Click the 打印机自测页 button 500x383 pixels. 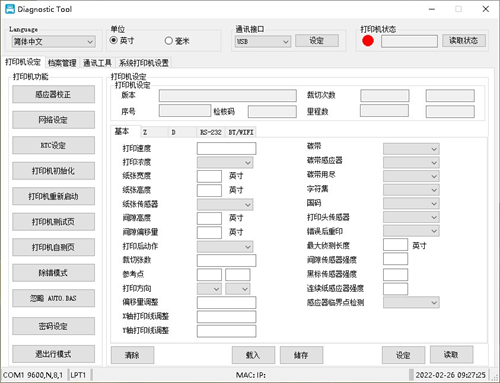pos(53,247)
